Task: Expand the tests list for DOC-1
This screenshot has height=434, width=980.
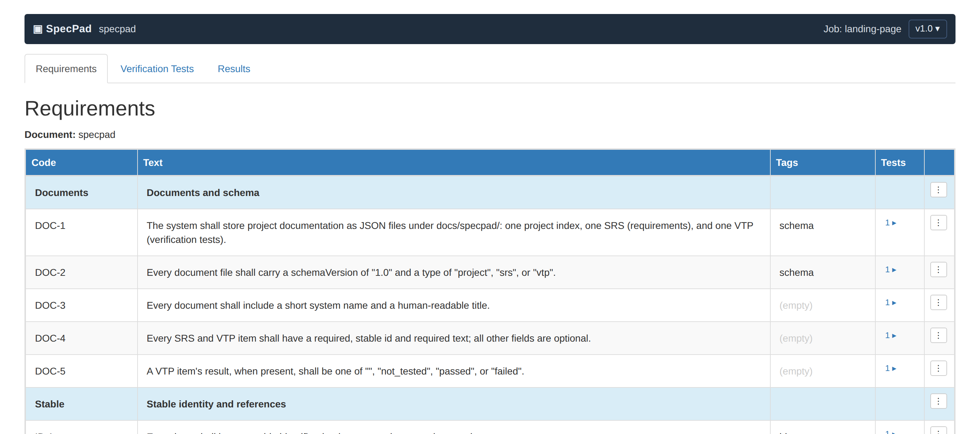Action: (891, 223)
